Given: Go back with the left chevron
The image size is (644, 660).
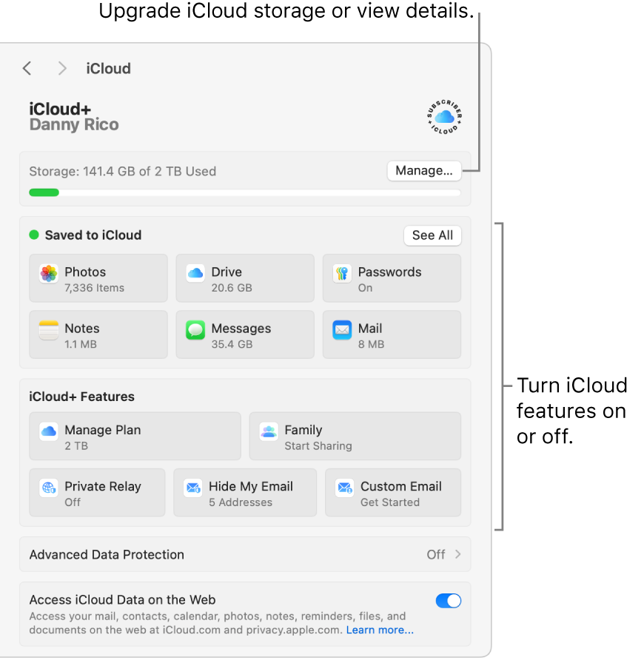Looking at the screenshot, I should tap(27, 69).
